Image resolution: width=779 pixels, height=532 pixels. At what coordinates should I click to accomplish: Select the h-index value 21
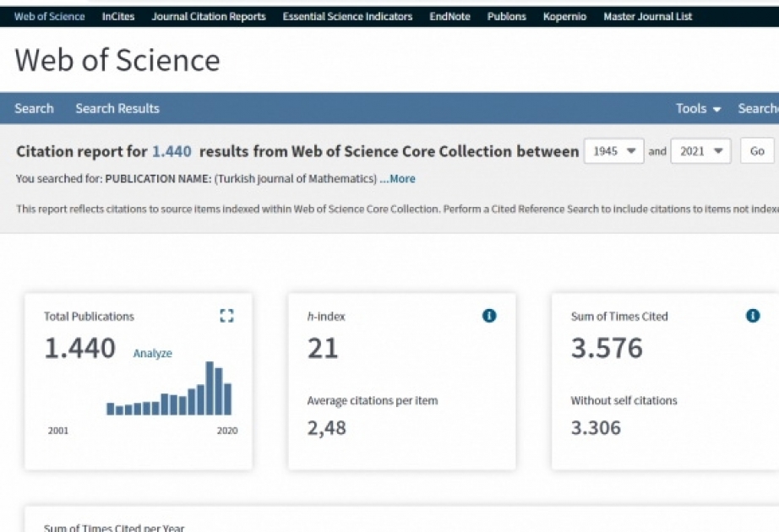click(323, 348)
